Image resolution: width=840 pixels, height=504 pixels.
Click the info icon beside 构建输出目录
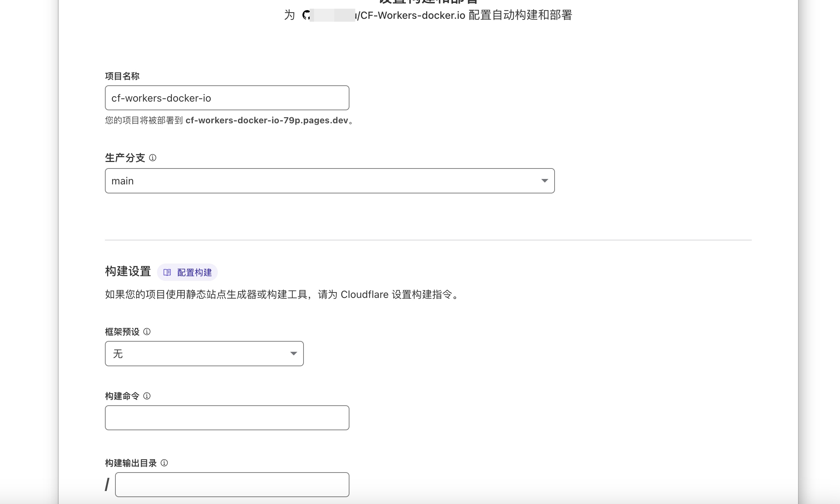164,463
